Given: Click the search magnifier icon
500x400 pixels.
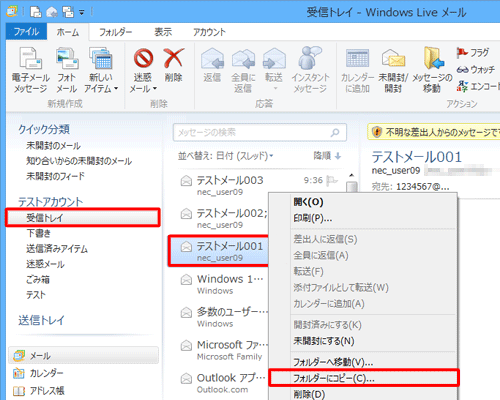Looking at the screenshot, I should point(335,133).
